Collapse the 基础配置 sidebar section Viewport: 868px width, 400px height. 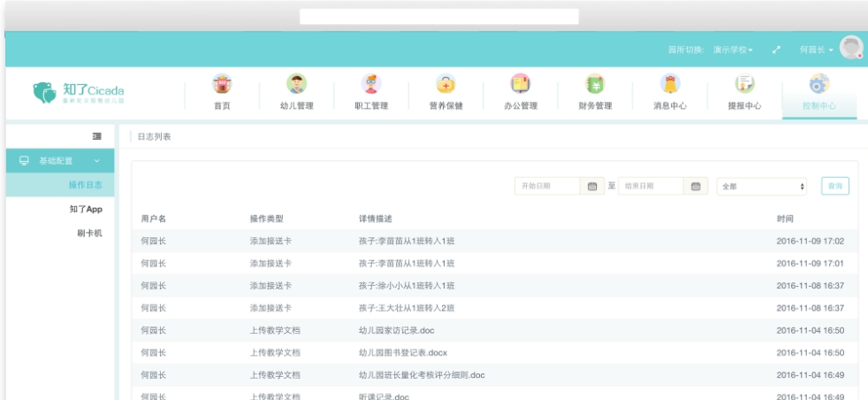click(59, 161)
